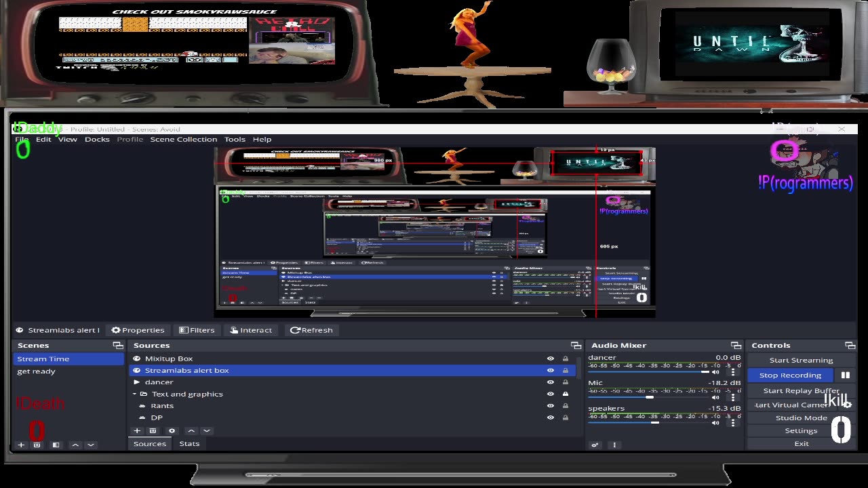Add a new scene with the plus icon
Image resolution: width=868 pixels, height=488 pixels.
tap(21, 445)
